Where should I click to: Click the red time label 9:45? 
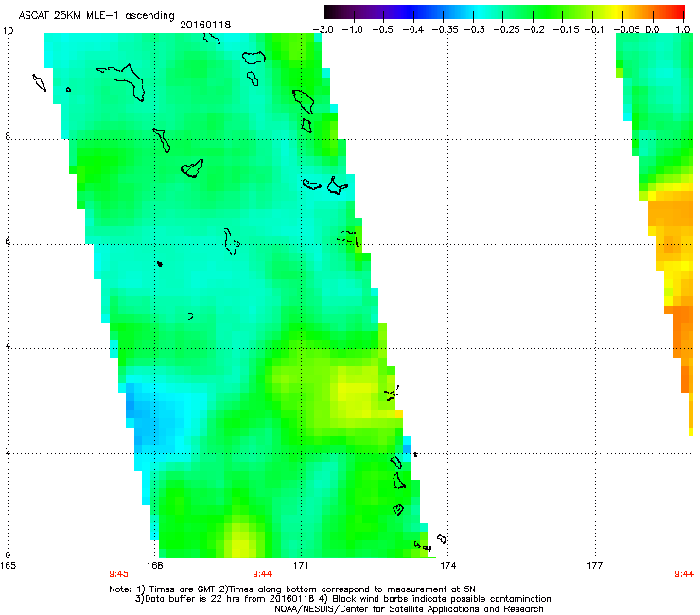click(119, 574)
